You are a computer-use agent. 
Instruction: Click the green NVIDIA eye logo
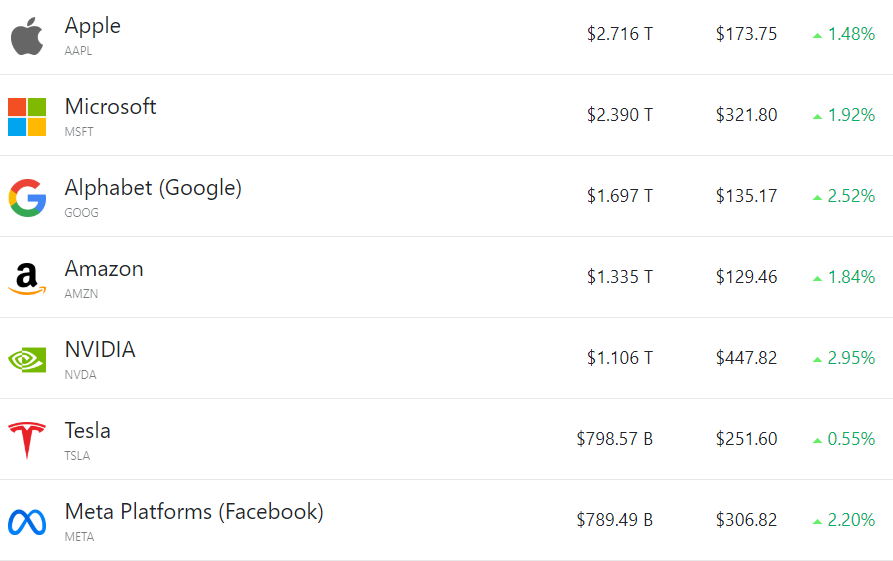(x=27, y=359)
